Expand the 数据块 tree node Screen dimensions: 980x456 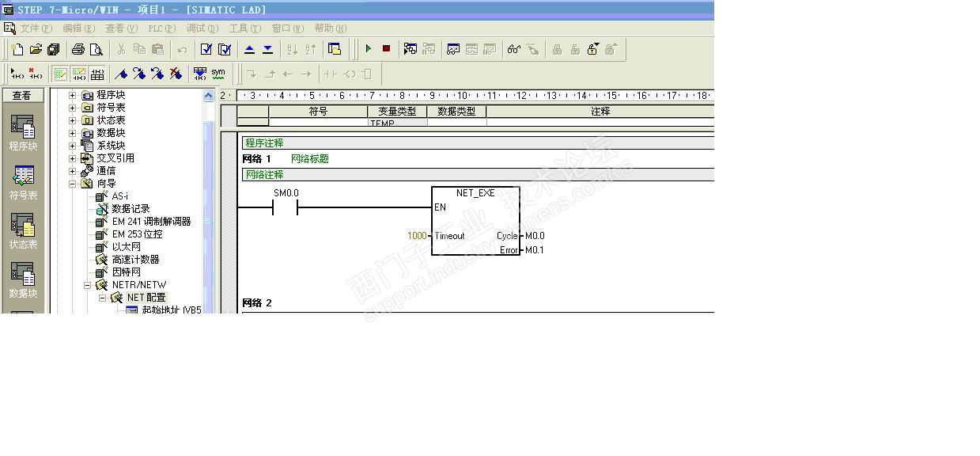click(73, 133)
